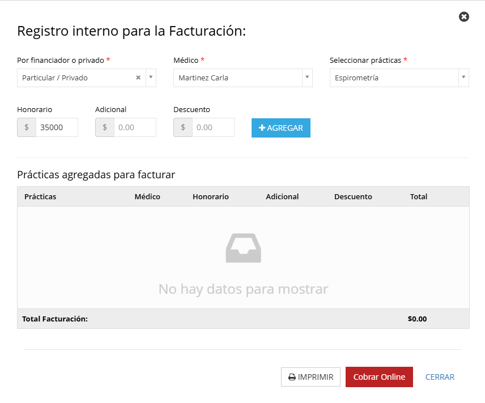The width and height of the screenshot is (485, 403).
Task: Click the Cerrar link
Action: tap(440, 377)
